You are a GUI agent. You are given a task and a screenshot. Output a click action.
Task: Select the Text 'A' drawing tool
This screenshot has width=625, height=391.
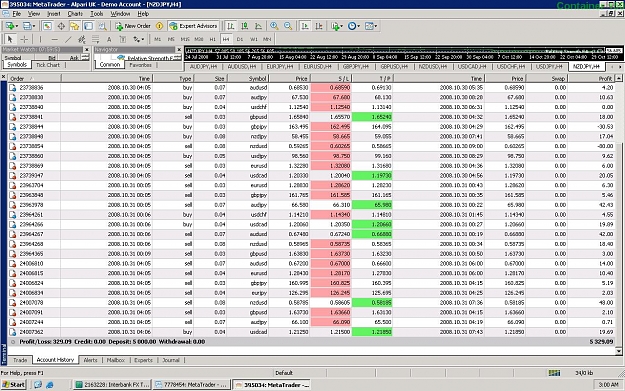coord(109,39)
